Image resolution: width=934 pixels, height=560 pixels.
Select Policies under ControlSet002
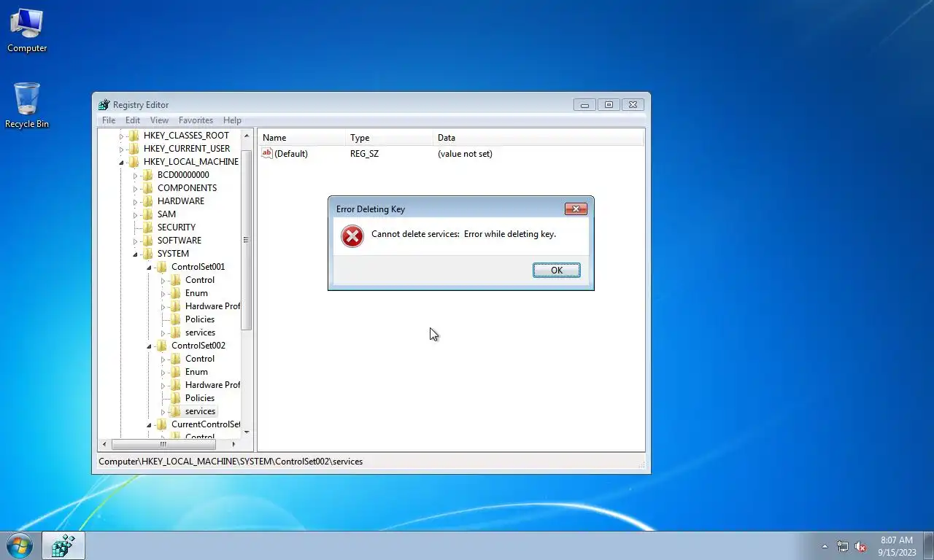(199, 398)
